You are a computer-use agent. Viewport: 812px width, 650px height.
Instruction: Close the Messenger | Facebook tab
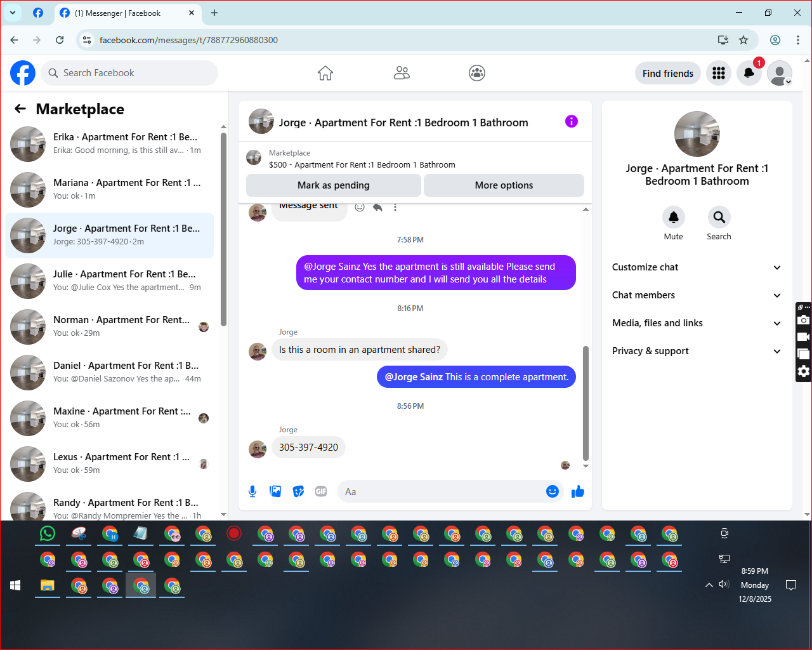pyautogui.click(x=192, y=13)
